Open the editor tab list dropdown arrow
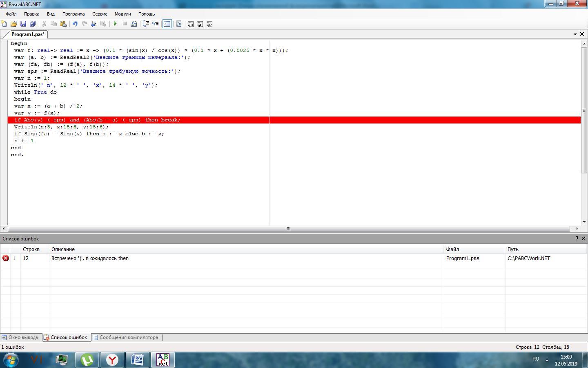The image size is (588, 368). click(x=575, y=34)
